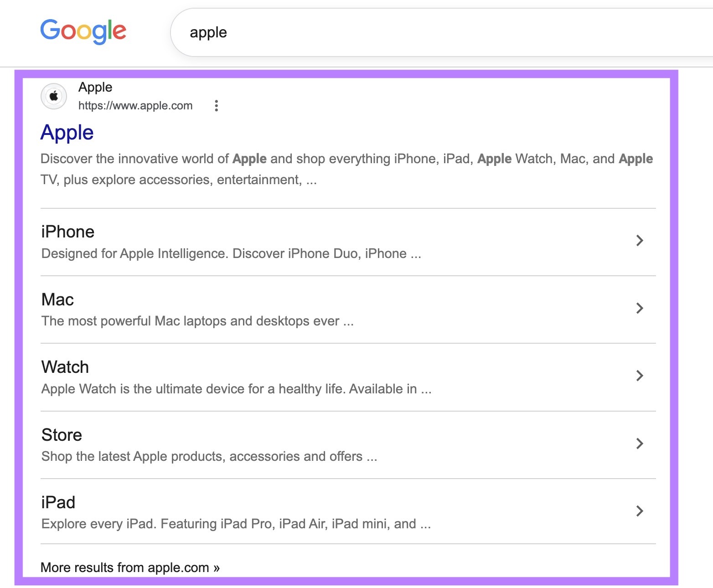Click 'The most powerful Mac laptops' description
Screen dimensions: 713x588
pos(197,321)
